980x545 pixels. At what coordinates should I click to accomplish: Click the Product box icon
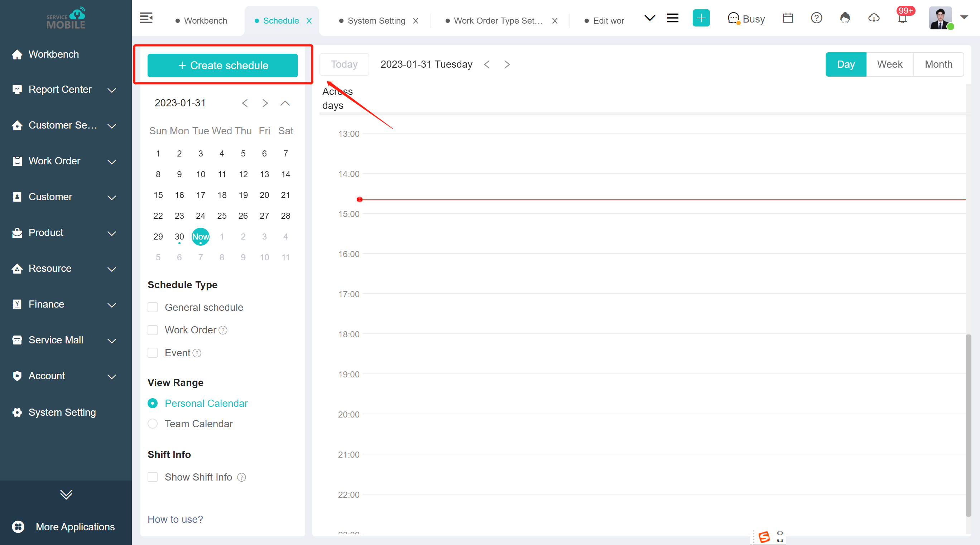17,232
